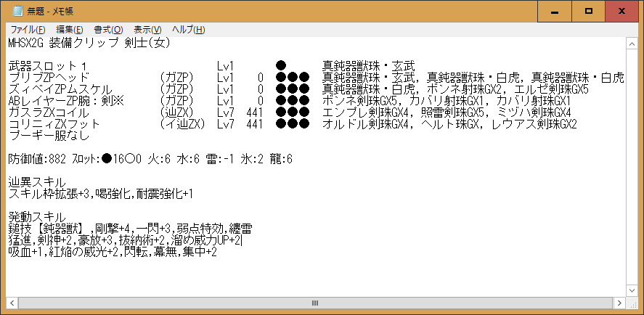The image size is (644, 315).
Task: Open the 編集(E) menu
Action: [70, 30]
